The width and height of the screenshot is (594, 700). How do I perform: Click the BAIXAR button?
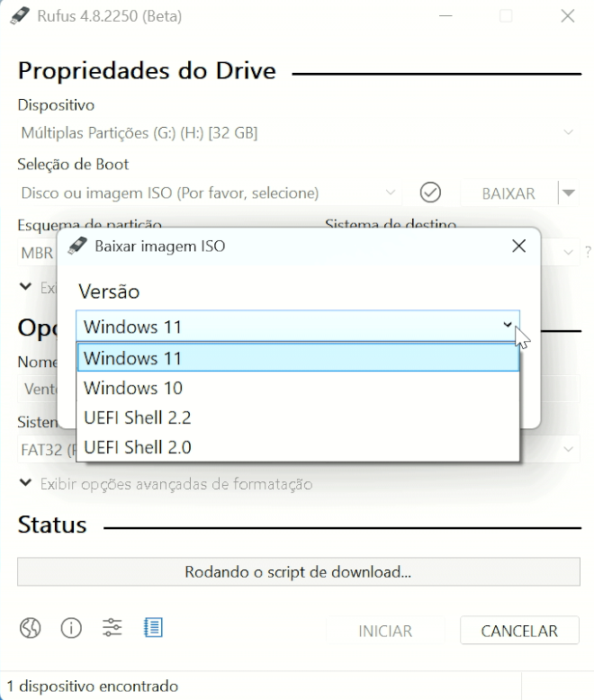click(508, 193)
